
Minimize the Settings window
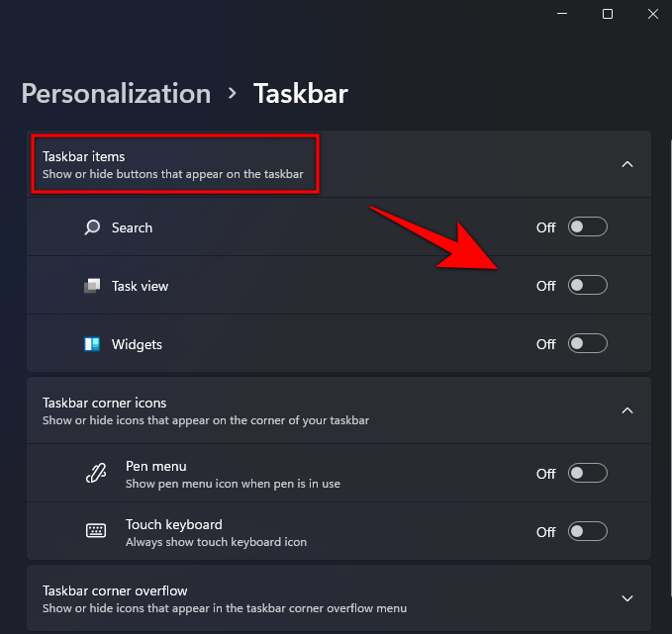(562, 14)
